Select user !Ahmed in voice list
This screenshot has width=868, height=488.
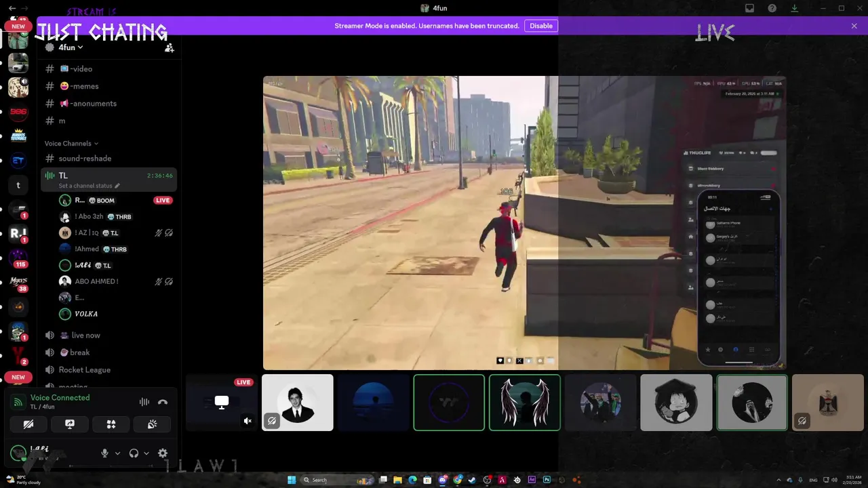click(115, 249)
